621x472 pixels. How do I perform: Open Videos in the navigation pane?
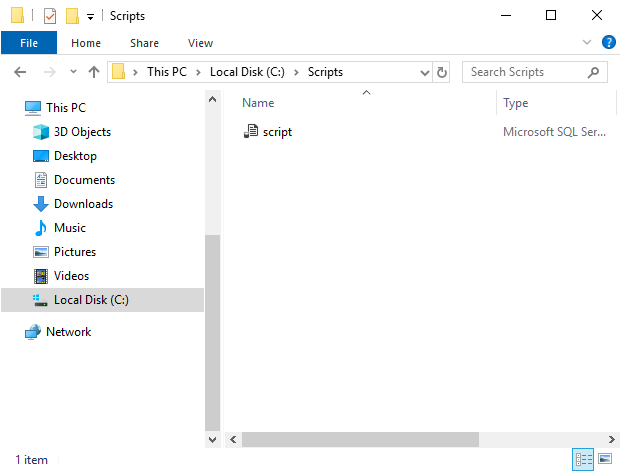[71, 276]
